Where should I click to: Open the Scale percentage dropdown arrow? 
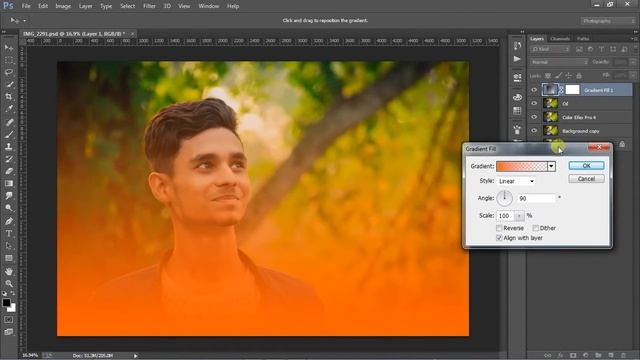[x=519, y=216]
